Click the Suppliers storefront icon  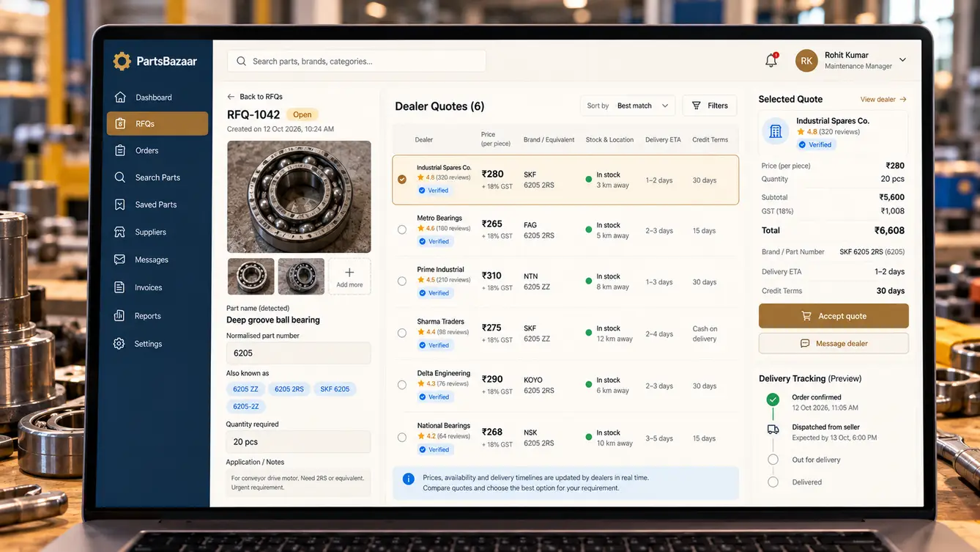(120, 232)
